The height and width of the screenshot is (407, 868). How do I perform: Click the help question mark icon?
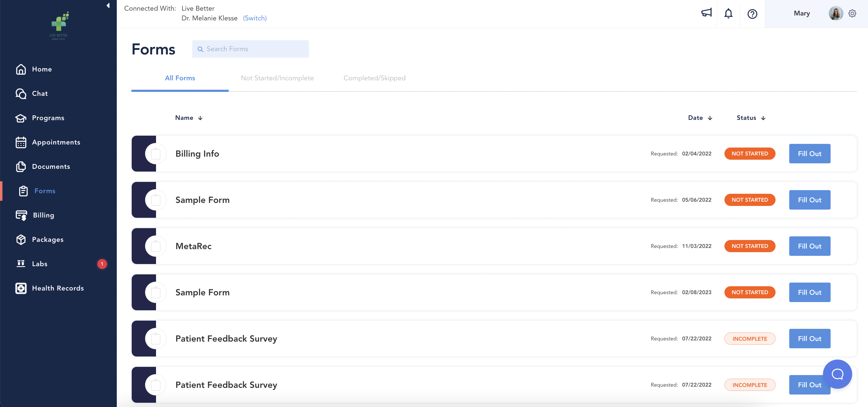click(752, 14)
